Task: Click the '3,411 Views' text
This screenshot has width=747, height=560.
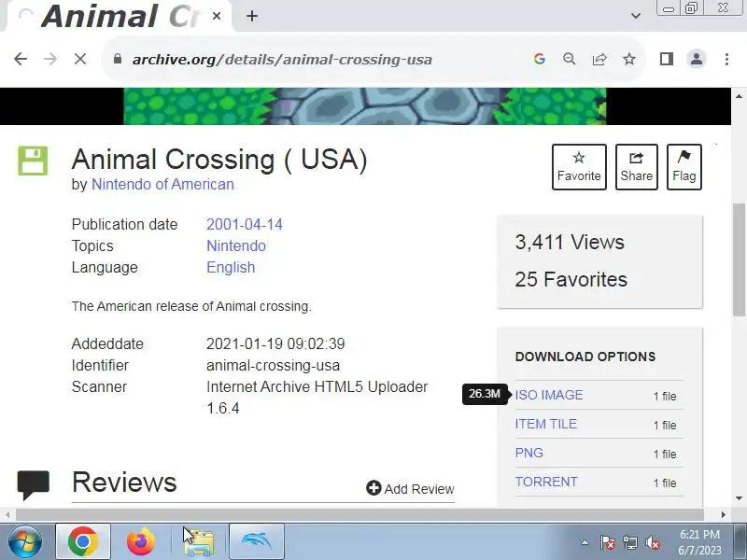Action: 570,243
